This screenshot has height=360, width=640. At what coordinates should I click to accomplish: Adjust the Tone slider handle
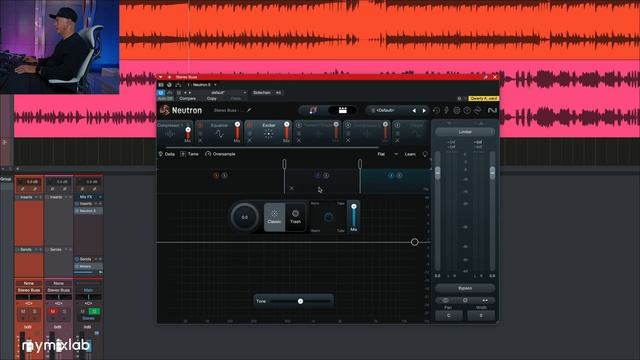tap(300, 301)
